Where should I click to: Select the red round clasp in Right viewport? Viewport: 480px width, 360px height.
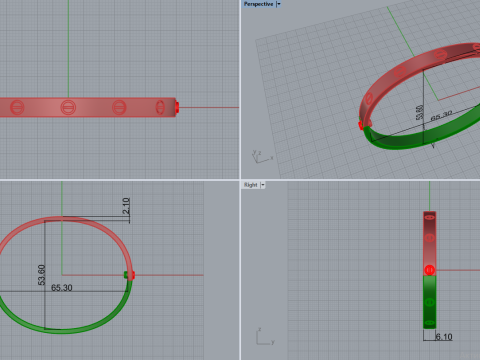tap(430, 270)
